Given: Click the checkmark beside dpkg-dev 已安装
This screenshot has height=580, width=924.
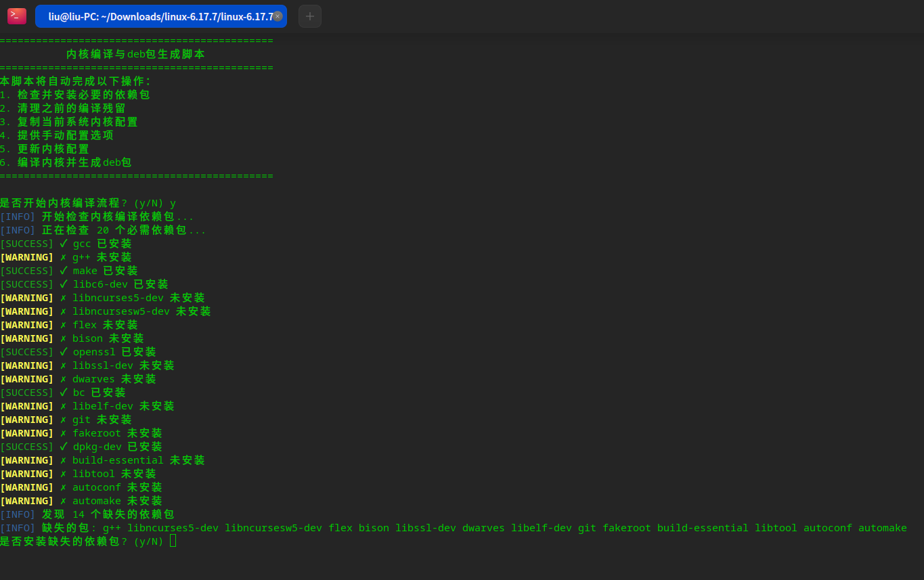Looking at the screenshot, I should coord(64,447).
